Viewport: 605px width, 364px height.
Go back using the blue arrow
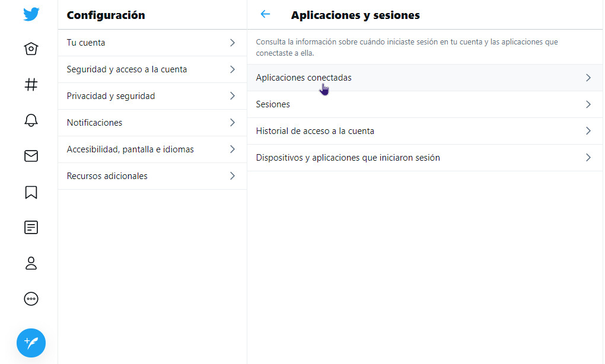(x=265, y=14)
